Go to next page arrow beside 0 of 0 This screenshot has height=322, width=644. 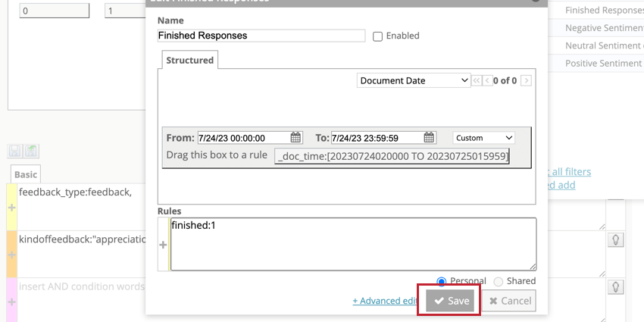coord(527,80)
